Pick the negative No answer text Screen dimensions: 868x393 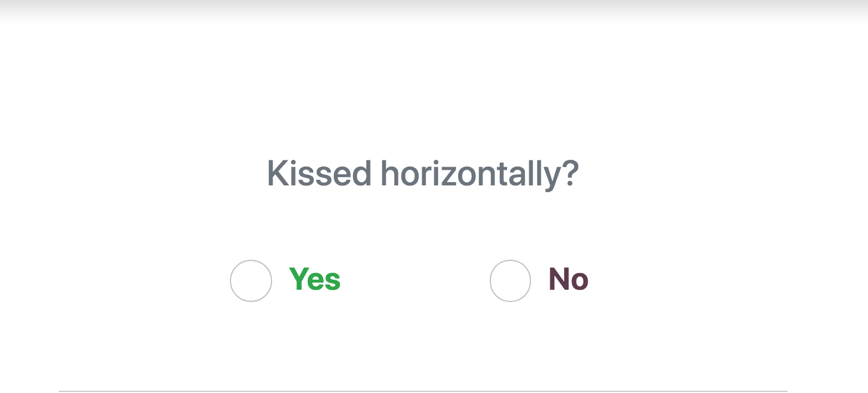569,279
